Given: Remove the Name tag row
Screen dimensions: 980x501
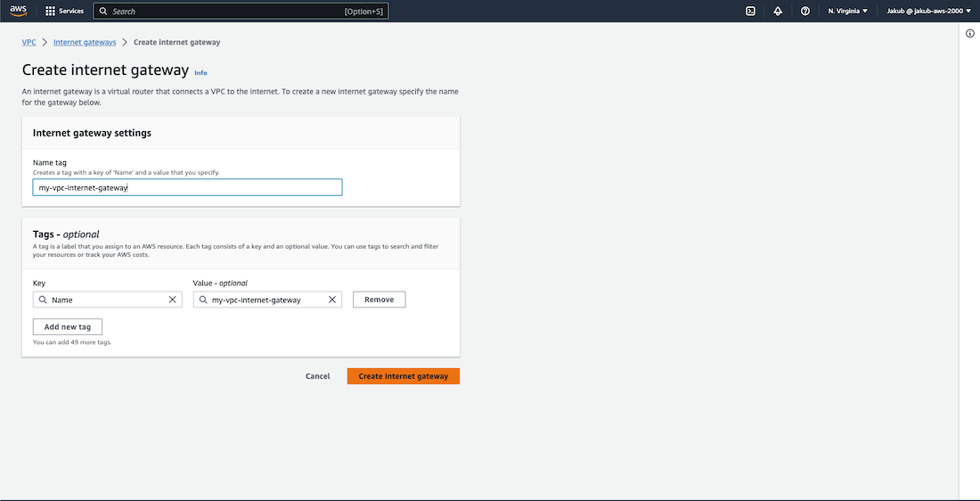Looking at the screenshot, I should tap(379, 300).
